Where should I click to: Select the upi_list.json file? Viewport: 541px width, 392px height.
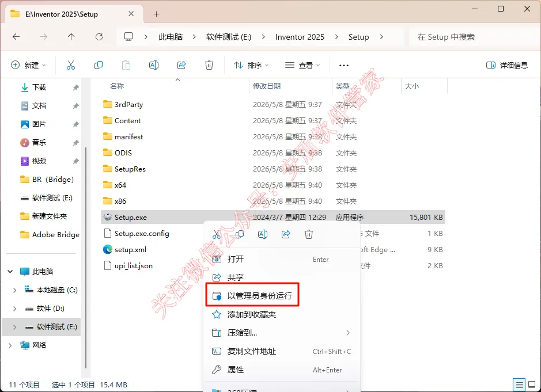click(x=133, y=265)
